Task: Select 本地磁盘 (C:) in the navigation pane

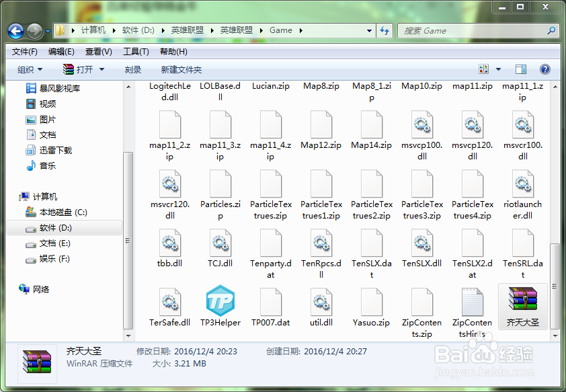Action: (x=56, y=212)
